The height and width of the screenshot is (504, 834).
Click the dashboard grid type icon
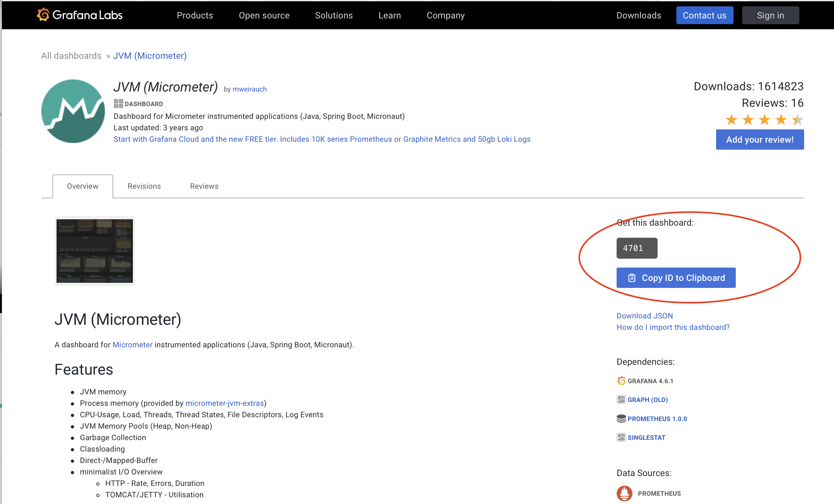pos(118,104)
